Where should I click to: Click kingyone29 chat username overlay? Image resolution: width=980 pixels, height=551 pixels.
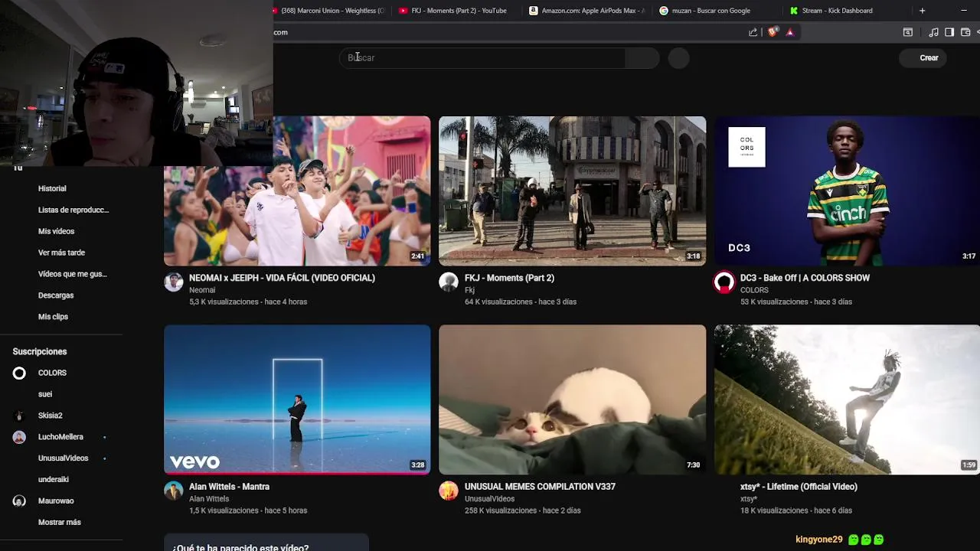pyautogui.click(x=818, y=540)
